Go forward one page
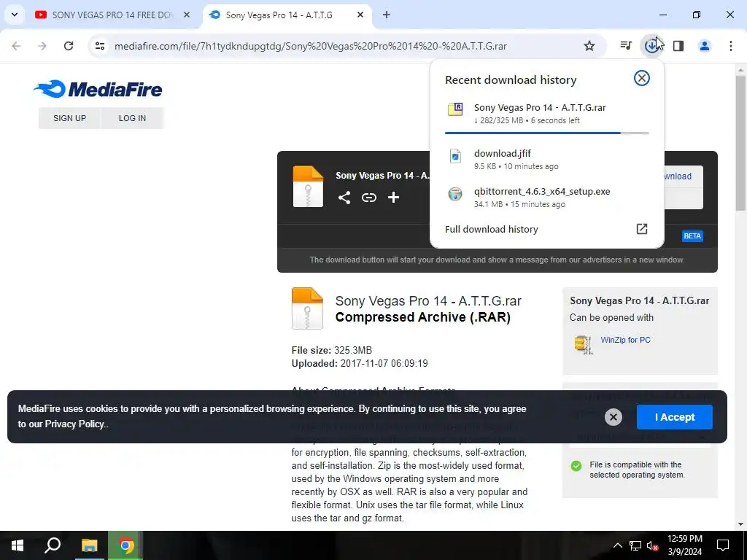Image resolution: width=747 pixels, height=560 pixels. click(x=42, y=46)
